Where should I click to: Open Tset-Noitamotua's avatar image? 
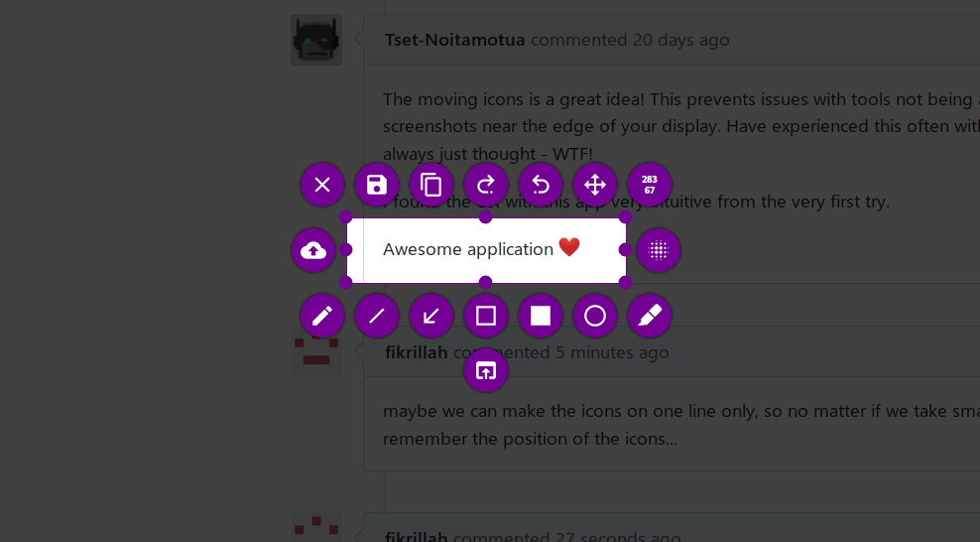pyautogui.click(x=316, y=40)
